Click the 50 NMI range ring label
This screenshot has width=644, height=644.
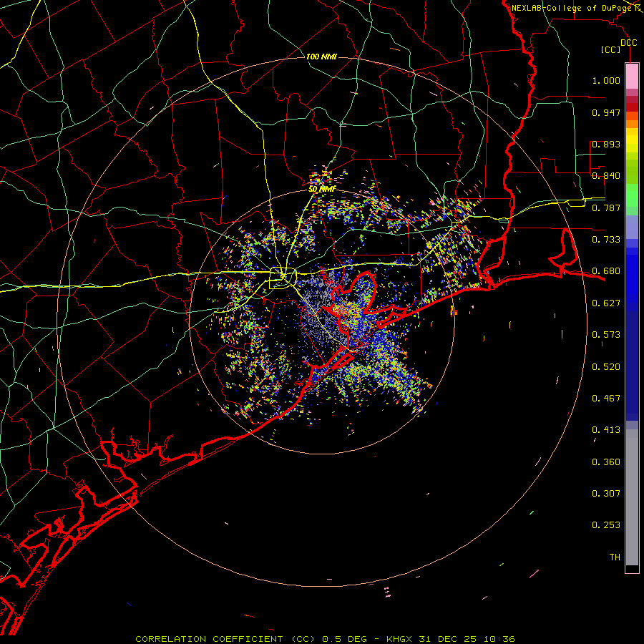322,190
